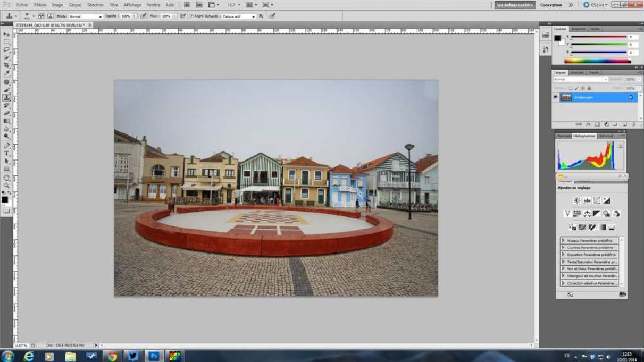
Task: Add a Levels adjustment via its icon
Action: [x=587, y=200]
